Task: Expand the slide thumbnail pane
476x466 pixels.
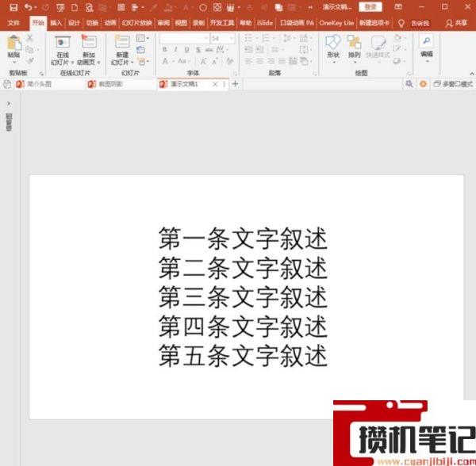Action: [x=9, y=104]
